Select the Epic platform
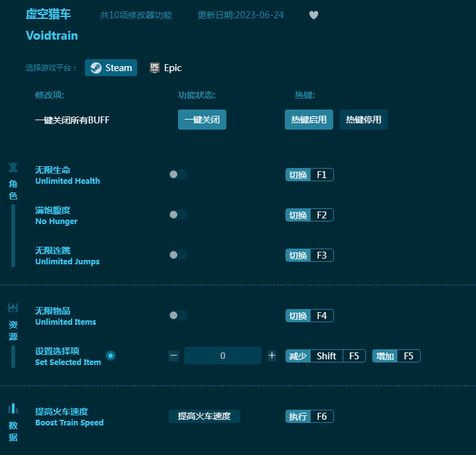 (x=165, y=68)
